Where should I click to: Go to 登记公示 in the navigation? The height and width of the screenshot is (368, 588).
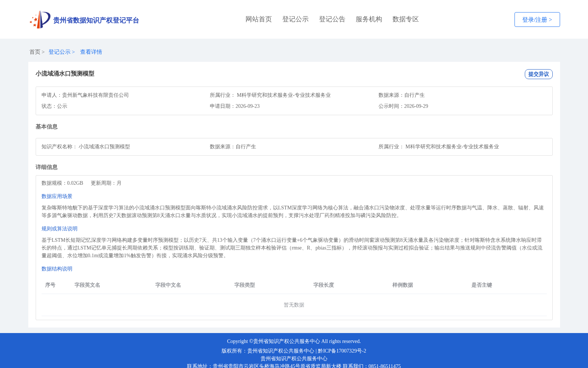[x=295, y=19]
